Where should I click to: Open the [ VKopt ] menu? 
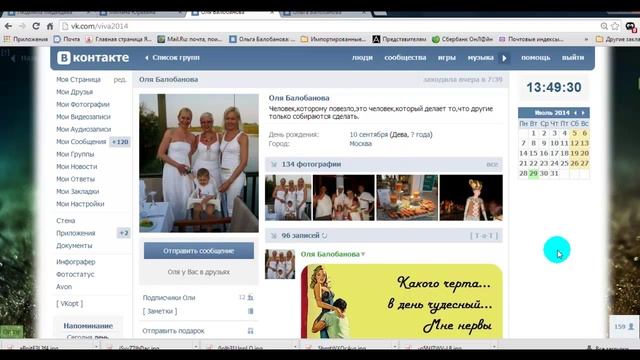point(69,303)
